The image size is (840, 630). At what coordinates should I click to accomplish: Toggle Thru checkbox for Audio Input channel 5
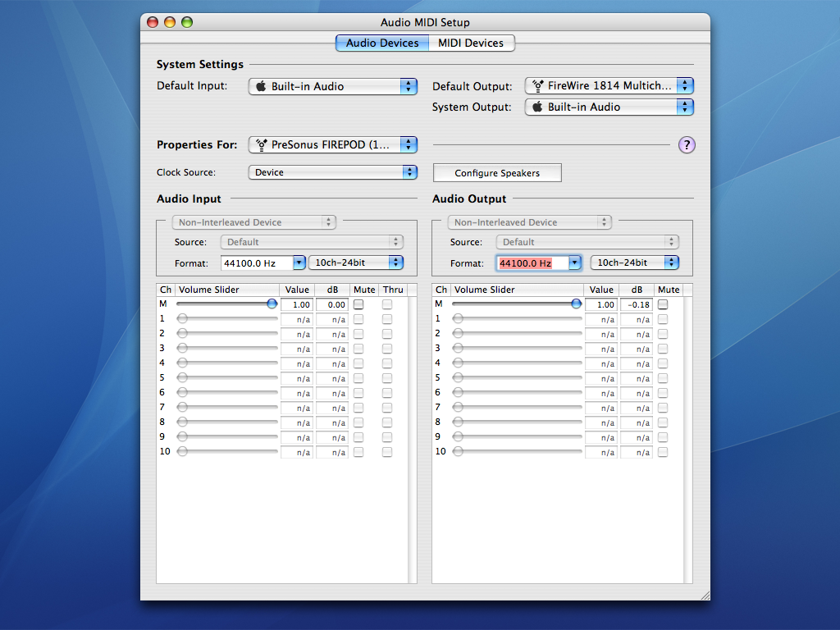click(387, 378)
